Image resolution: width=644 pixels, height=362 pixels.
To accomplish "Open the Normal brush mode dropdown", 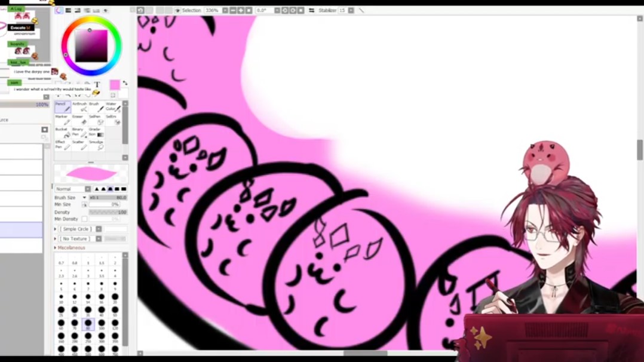I will coord(88,189).
